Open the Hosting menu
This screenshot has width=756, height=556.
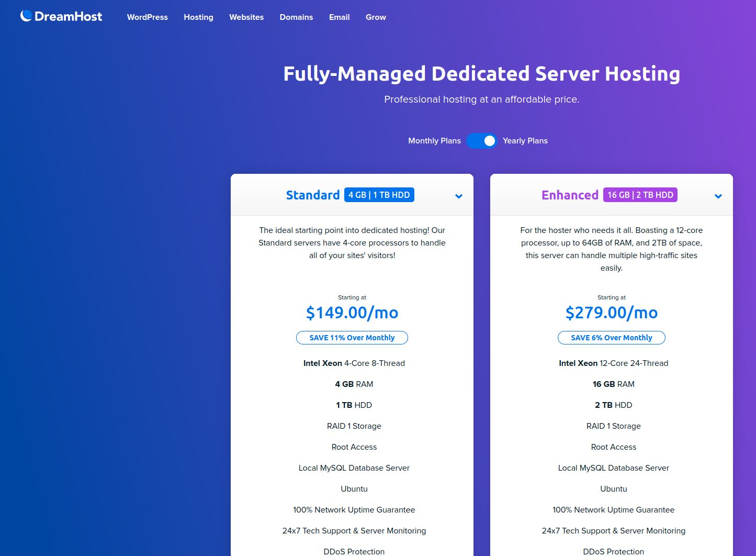click(198, 17)
